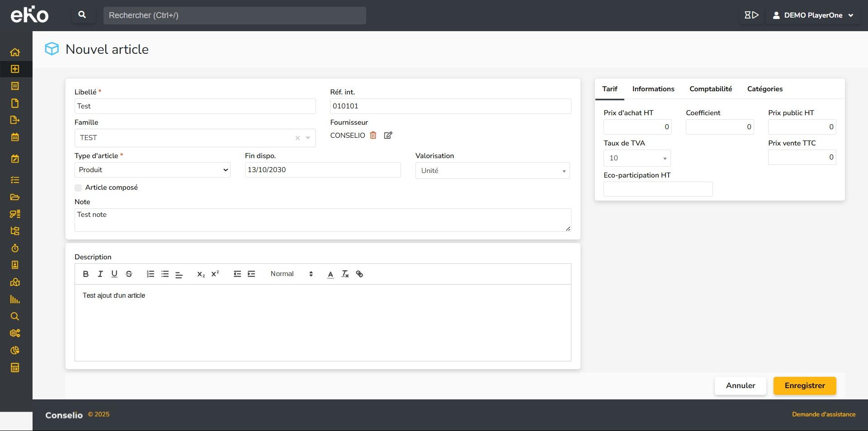
Task: Clear text formatting in editor
Action: 345,274
